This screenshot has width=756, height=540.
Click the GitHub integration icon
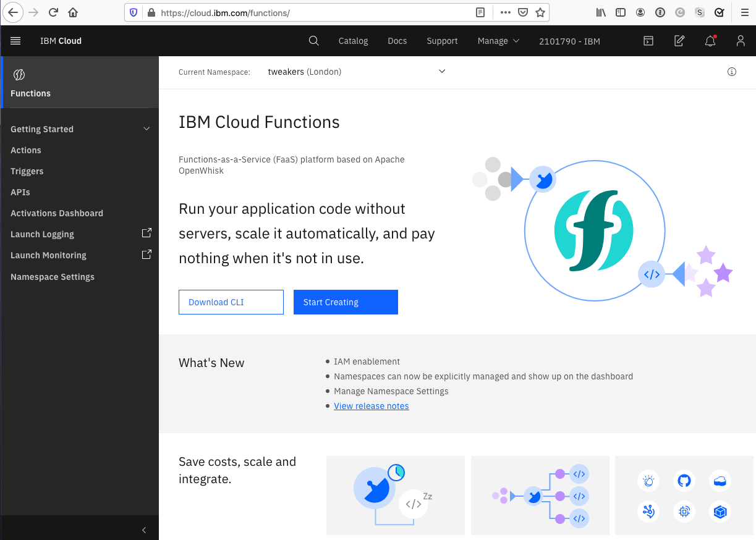pyautogui.click(x=684, y=481)
